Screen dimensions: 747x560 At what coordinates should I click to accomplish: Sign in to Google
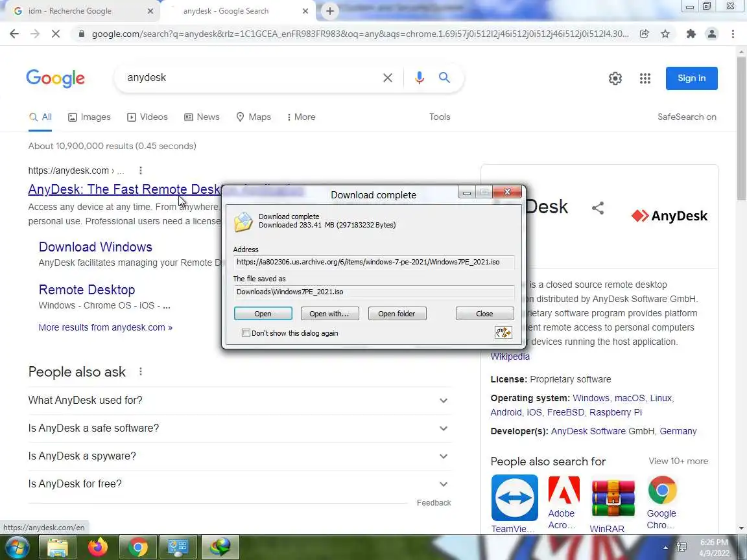point(691,78)
